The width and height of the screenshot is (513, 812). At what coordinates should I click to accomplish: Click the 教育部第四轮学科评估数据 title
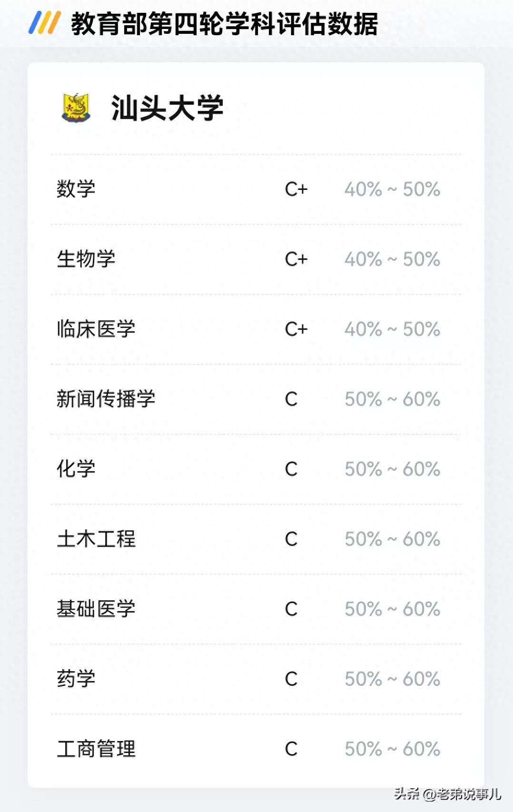(x=224, y=24)
